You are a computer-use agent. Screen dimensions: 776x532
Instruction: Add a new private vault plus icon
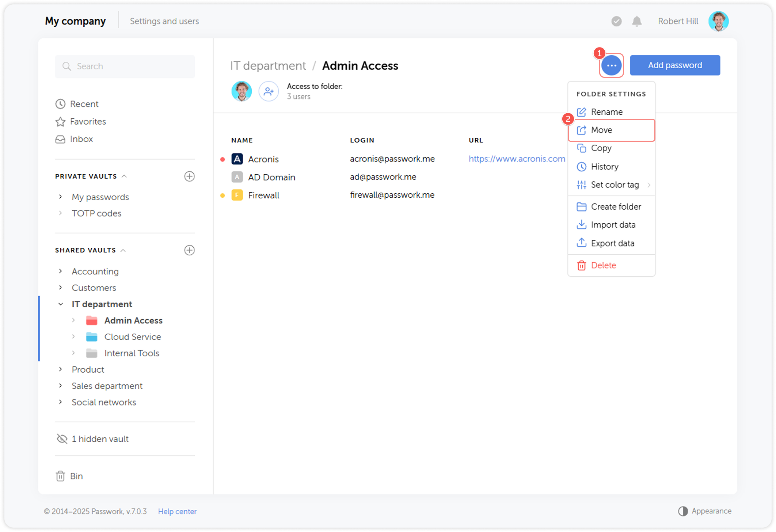189,176
